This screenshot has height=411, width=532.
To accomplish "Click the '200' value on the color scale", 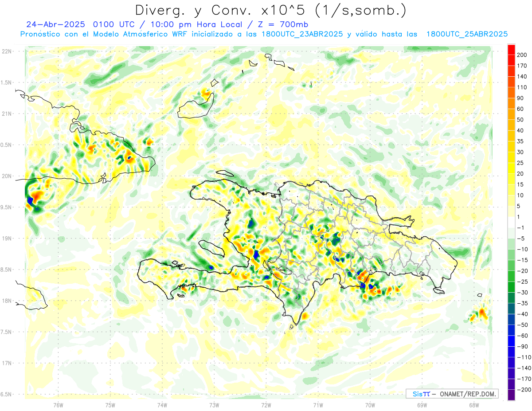I will tap(522, 55).
